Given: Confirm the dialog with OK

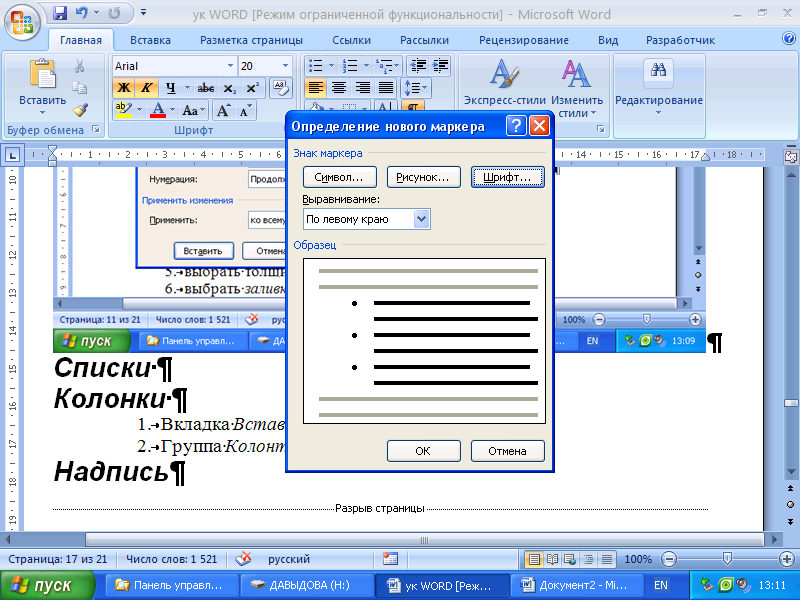Looking at the screenshot, I should pos(423,451).
